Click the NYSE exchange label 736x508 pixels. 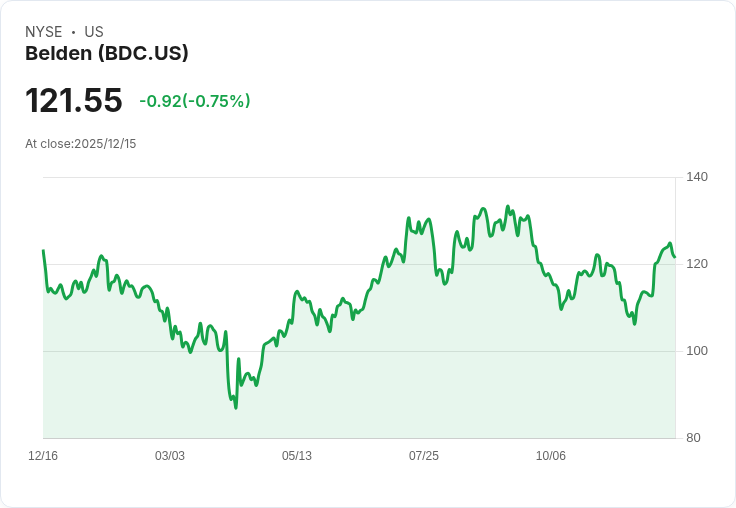click(x=44, y=32)
